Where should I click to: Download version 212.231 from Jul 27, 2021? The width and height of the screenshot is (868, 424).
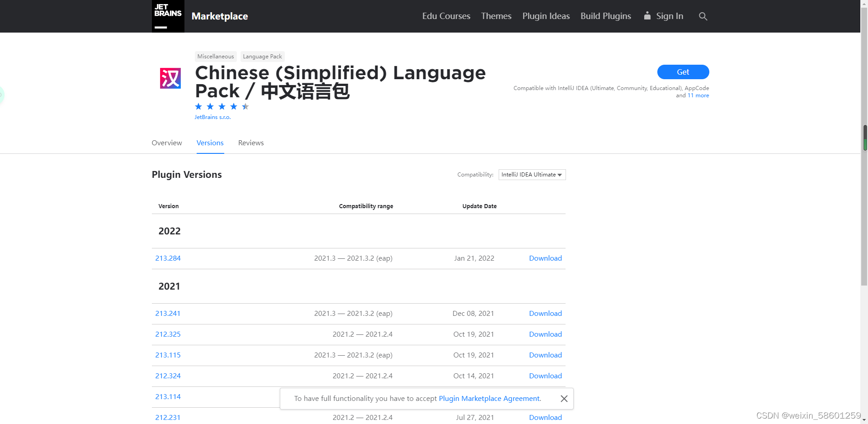(x=546, y=418)
